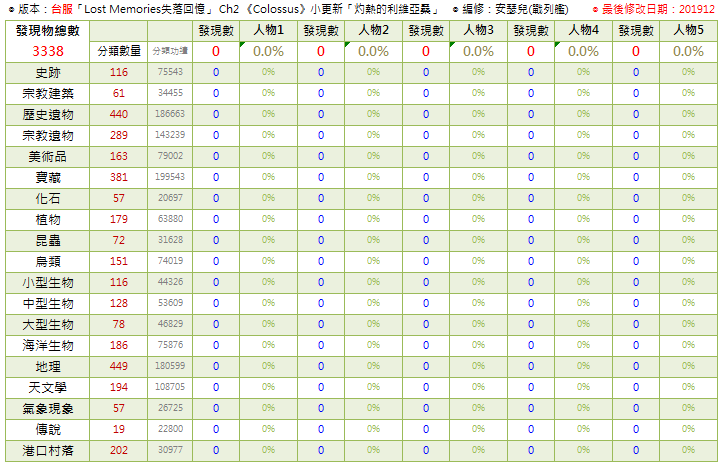This screenshot has height=466, width=722.
Task: Click count 19 in 傳說 row
Action: (119, 430)
